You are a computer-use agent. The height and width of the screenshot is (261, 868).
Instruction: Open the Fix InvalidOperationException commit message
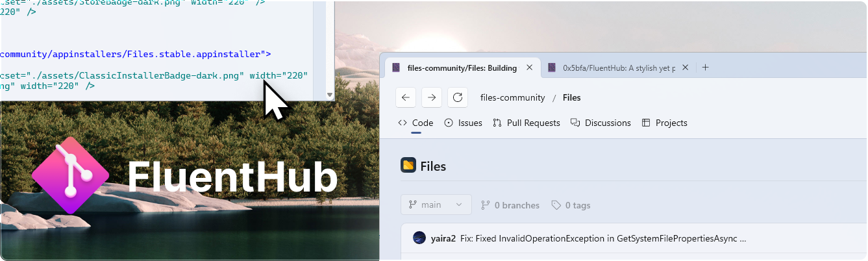coord(603,238)
